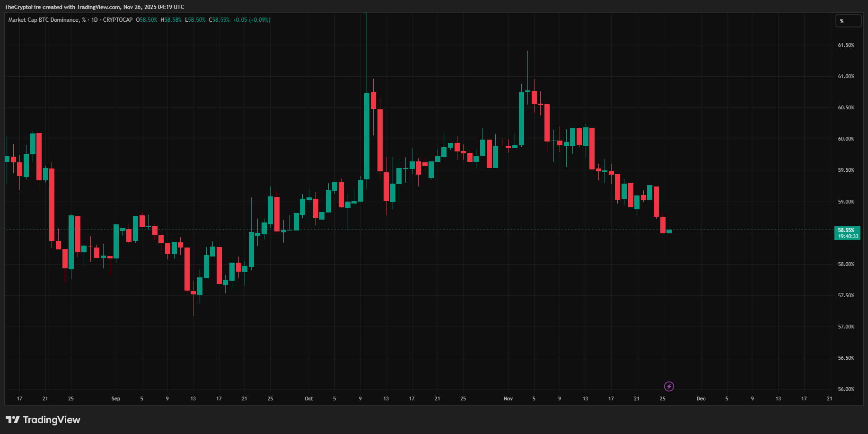Click the purple lightning bolt icon on chart
The image size is (868, 434).
[668, 386]
